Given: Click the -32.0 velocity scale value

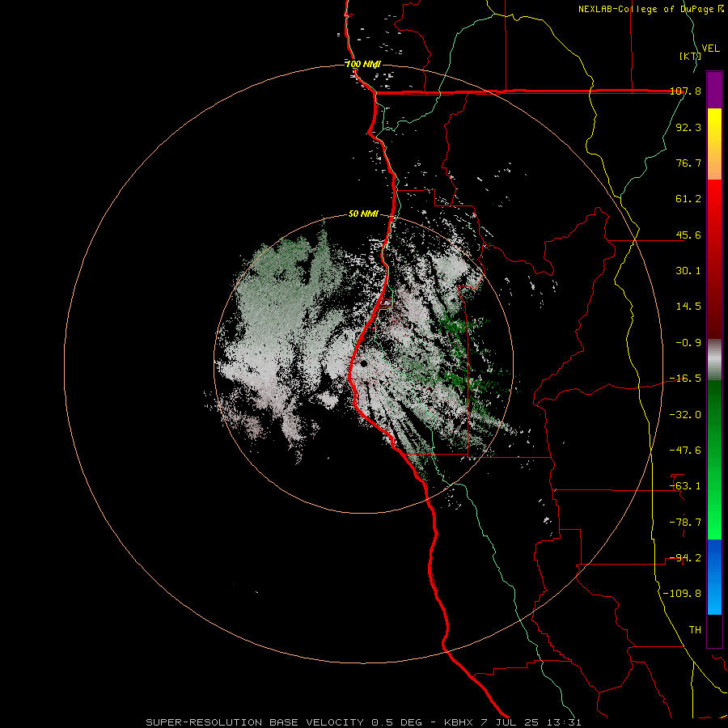Looking at the screenshot, I should pyautogui.click(x=685, y=415).
